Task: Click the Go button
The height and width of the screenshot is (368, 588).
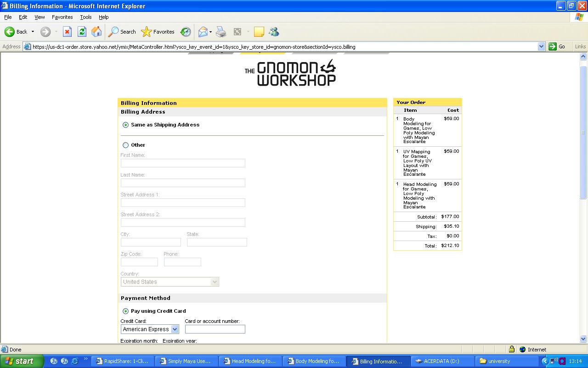Action: [557, 46]
